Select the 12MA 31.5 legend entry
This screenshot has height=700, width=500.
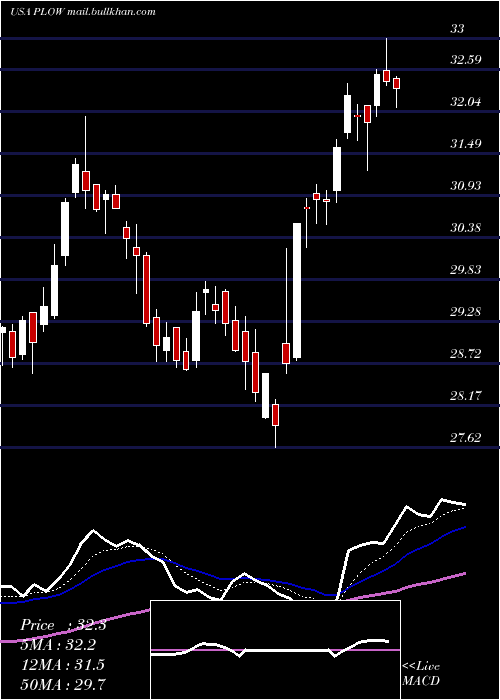coord(62,664)
